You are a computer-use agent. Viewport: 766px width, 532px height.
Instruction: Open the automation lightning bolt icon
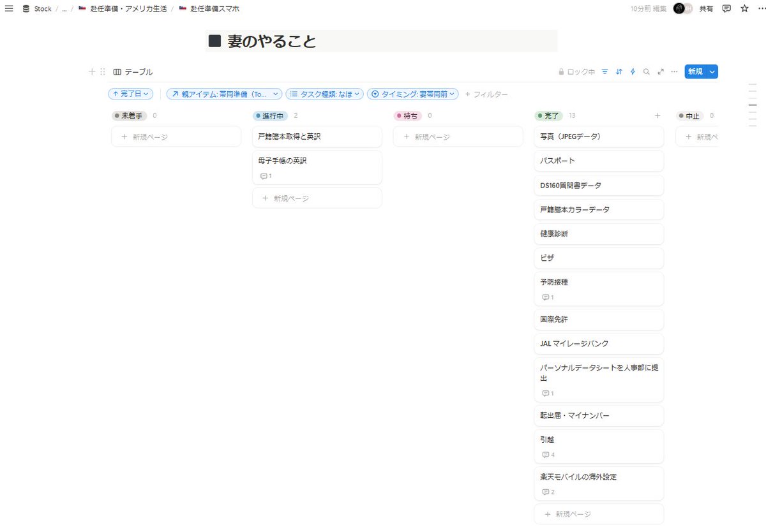click(633, 72)
